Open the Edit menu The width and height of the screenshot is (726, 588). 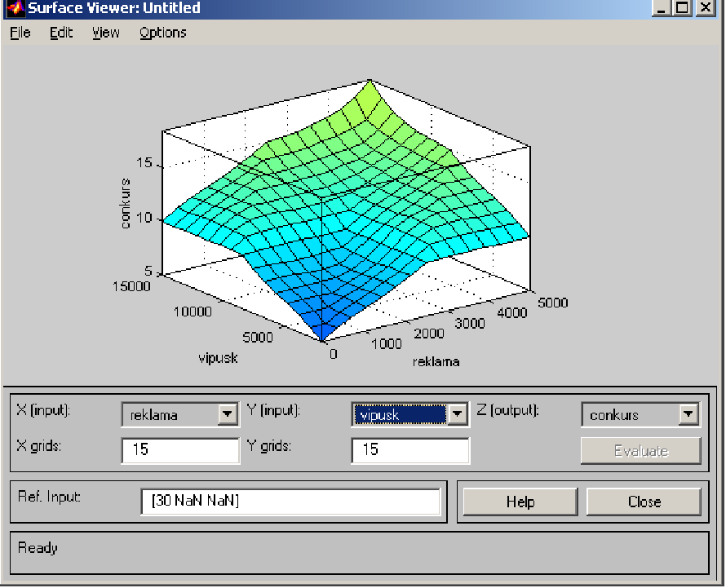click(x=61, y=33)
